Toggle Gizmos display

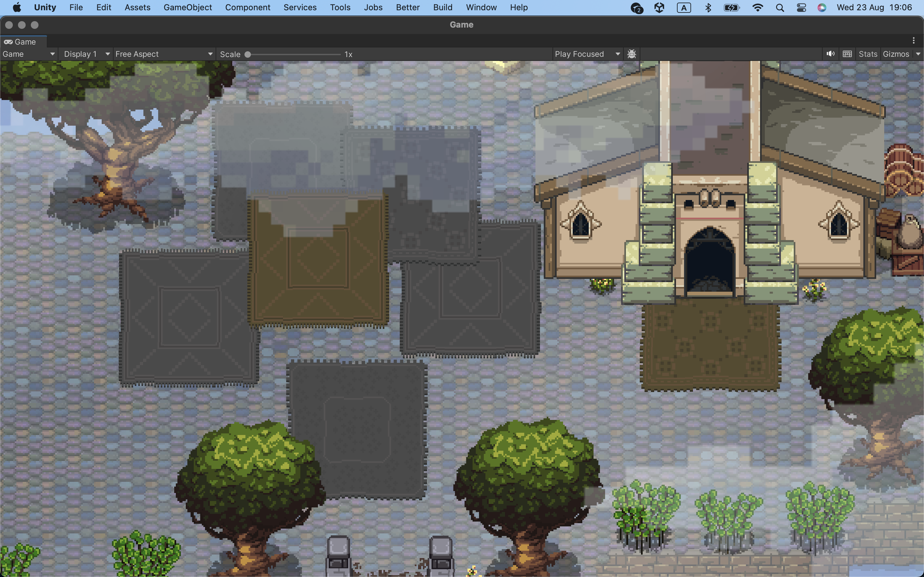pyautogui.click(x=896, y=54)
